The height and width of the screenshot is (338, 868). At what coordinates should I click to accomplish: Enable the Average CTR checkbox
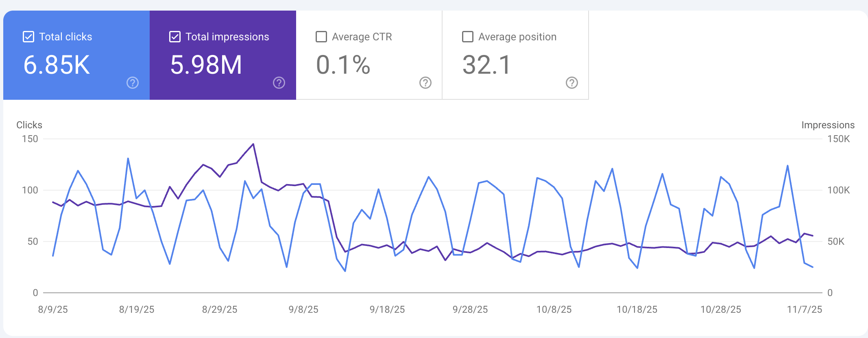(321, 37)
